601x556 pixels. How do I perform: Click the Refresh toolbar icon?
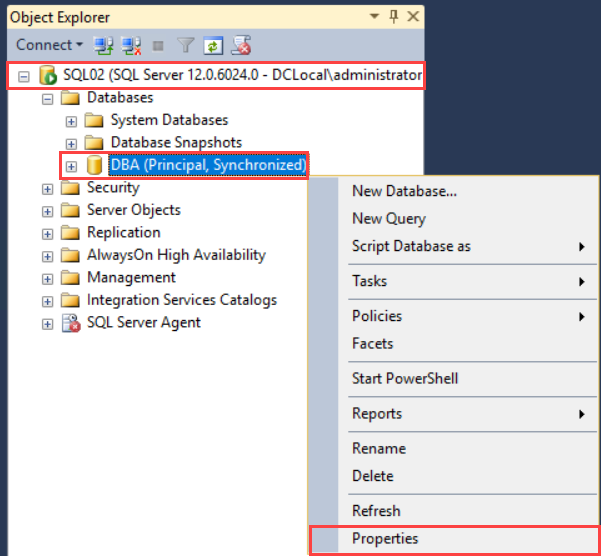pyautogui.click(x=213, y=46)
